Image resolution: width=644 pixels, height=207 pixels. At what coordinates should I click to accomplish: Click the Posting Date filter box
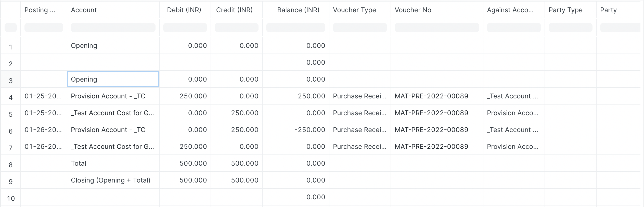click(x=44, y=28)
